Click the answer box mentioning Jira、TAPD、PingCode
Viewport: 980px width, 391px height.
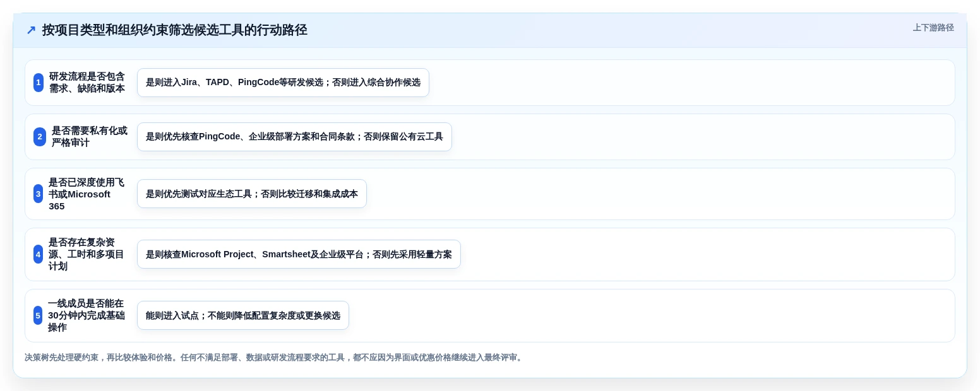[x=283, y=83]
